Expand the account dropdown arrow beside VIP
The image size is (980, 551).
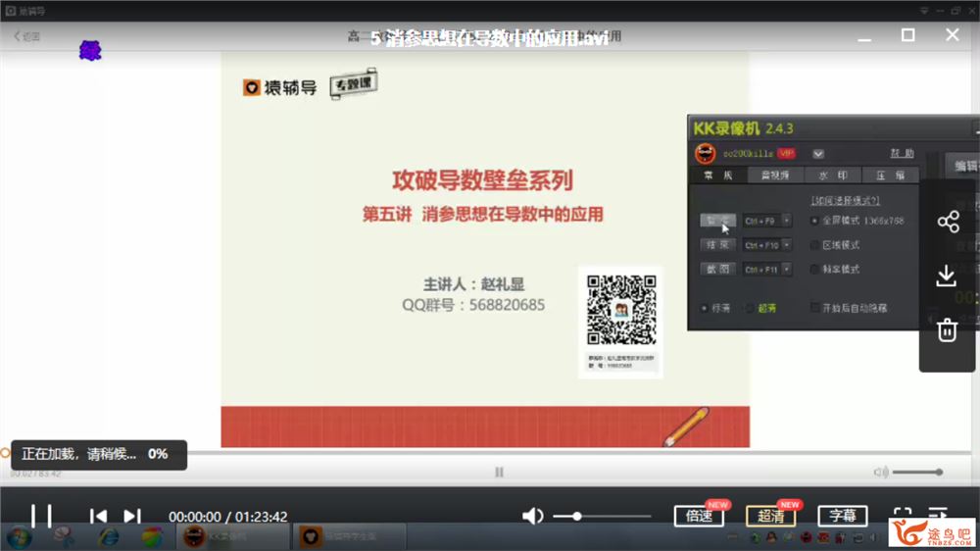818,154
